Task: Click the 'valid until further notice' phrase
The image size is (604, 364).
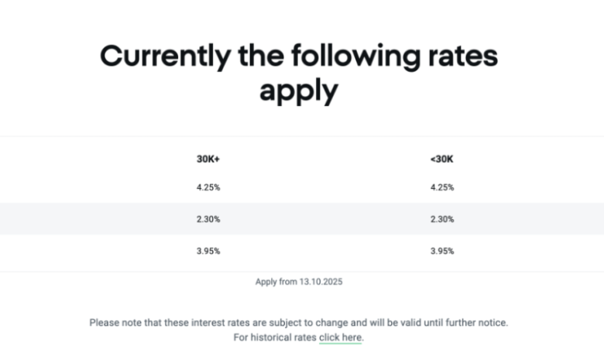Action: (457, 322)
